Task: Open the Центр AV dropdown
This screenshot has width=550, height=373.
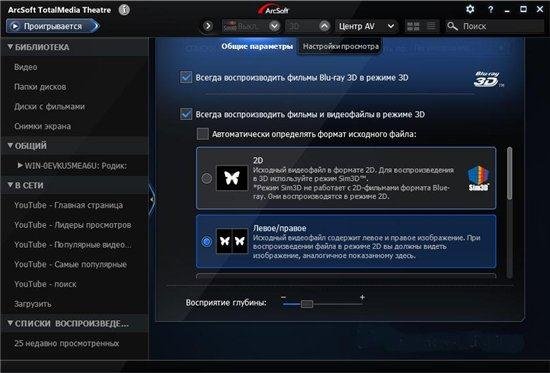Action: point(366,26)
